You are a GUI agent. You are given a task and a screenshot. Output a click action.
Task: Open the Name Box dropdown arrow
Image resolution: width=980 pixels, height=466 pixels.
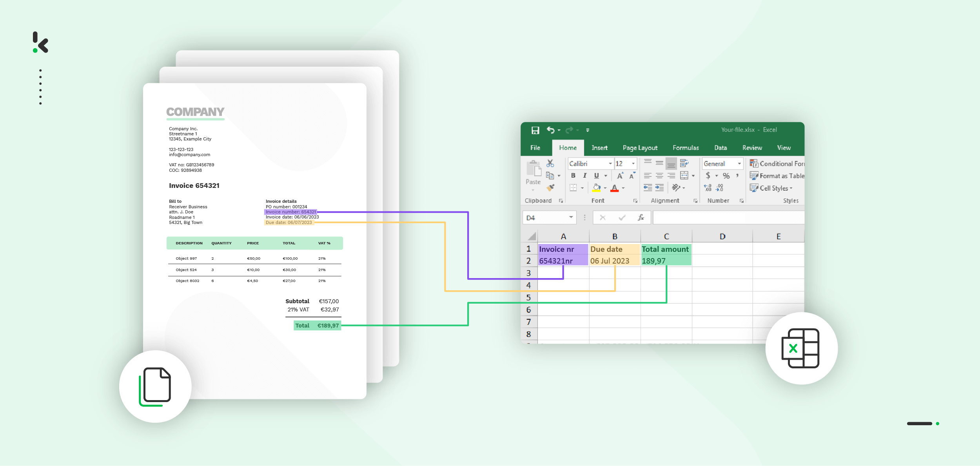571,217
